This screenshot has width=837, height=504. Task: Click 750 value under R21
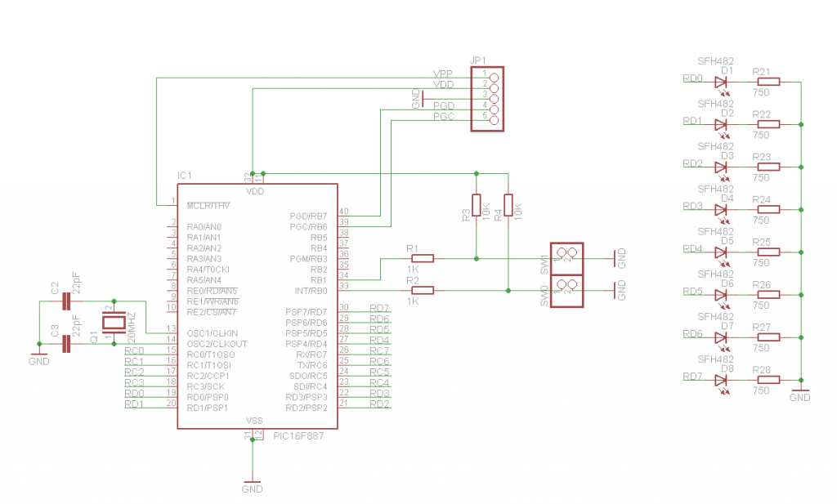tap(761, 92)
